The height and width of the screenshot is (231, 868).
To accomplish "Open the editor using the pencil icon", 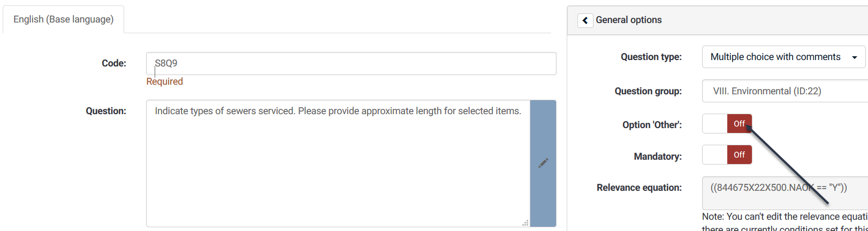I will coord(543,163).
